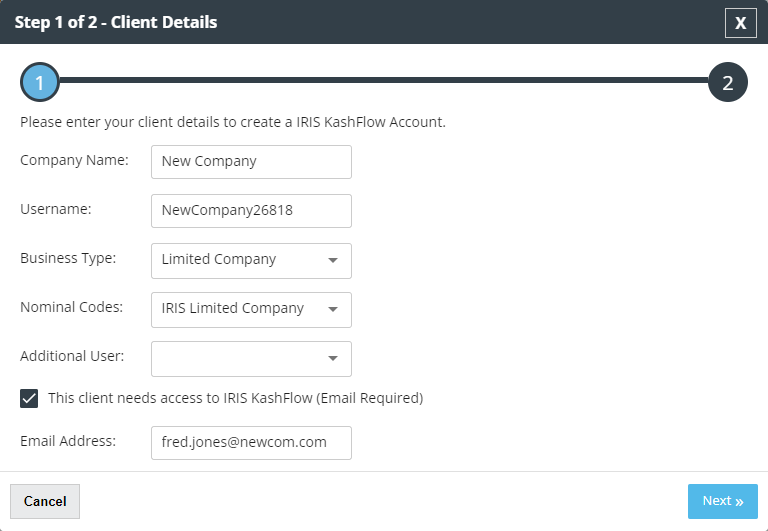Click the 'Please enter your client details' instruction text
Screen dimensions: 768x531
[233, 122]
